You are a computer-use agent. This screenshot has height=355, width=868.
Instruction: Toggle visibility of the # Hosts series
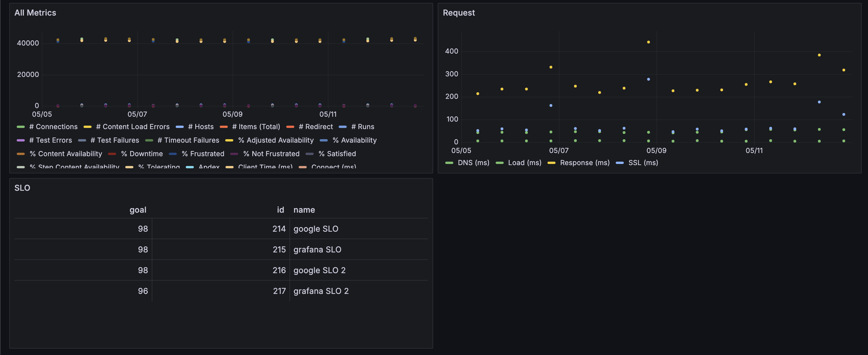coord(200,126)
